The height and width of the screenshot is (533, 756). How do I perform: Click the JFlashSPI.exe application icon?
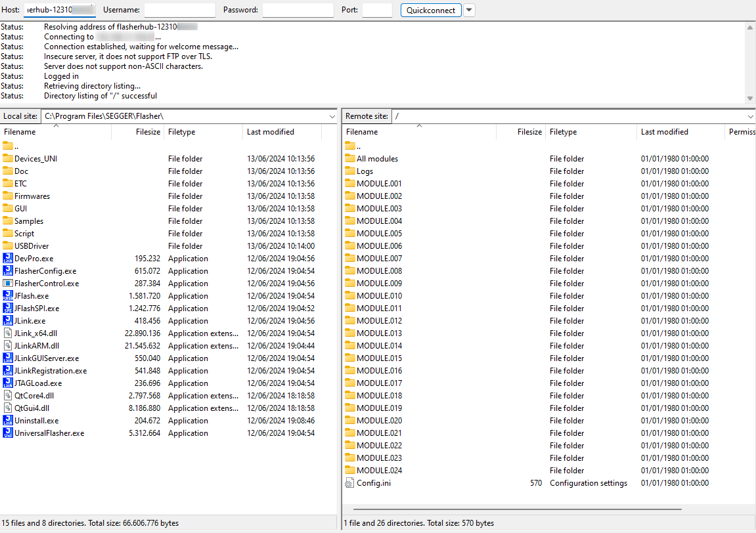(x=8, y=309)
